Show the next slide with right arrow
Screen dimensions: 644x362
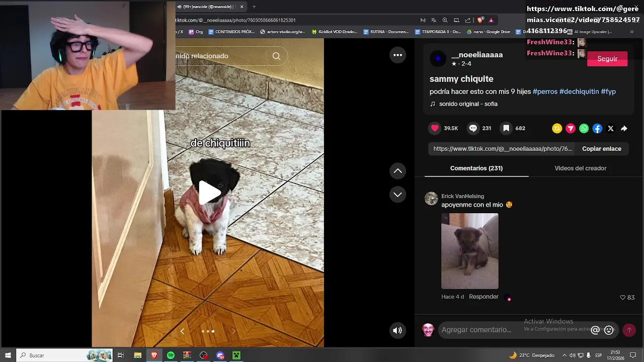tap(233, 331)
